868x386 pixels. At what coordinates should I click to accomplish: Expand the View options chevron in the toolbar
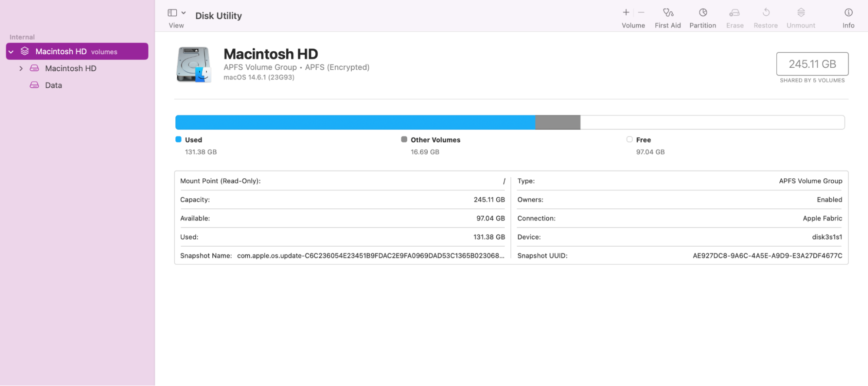click(x=184, y=13)
